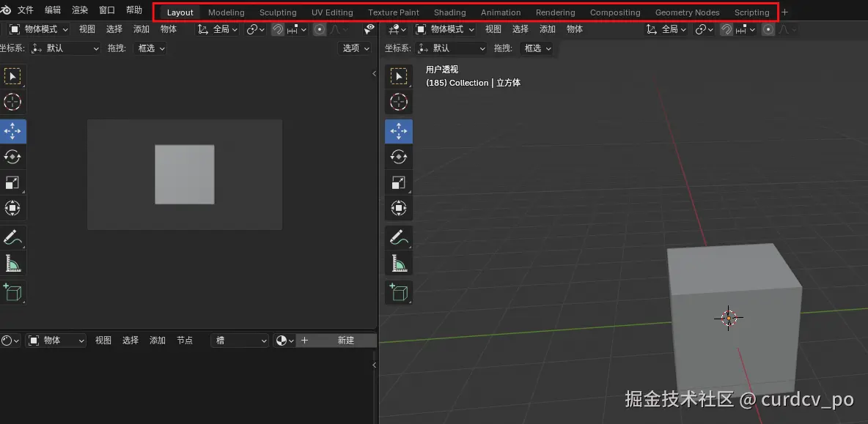Screen dimensions: 868x424
Task: Select Annotate tool in right viewport
Action: point(399,237)
